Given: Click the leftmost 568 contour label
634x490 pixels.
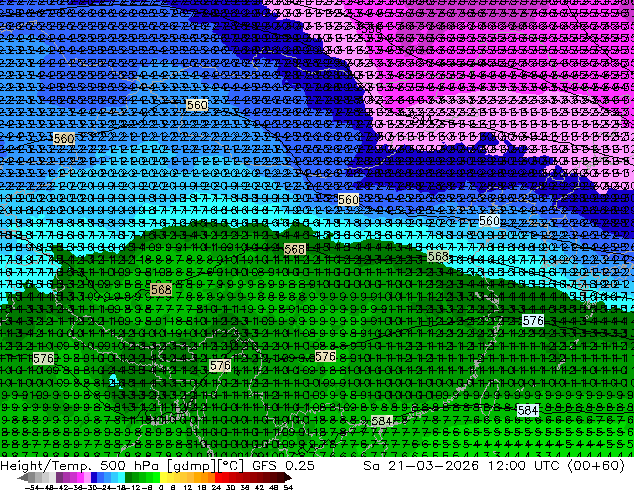Looking at the screenshot, I should point(161,289).
